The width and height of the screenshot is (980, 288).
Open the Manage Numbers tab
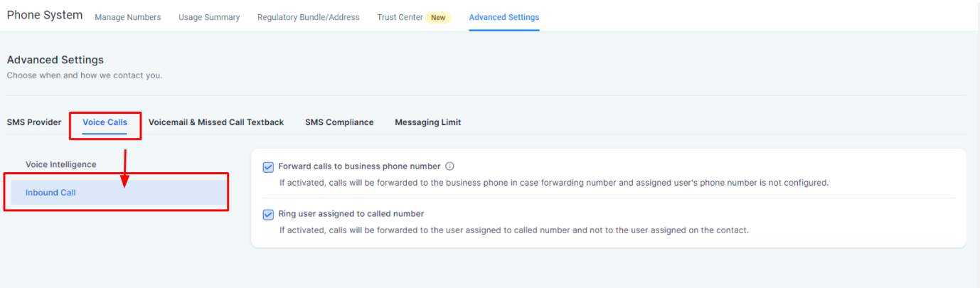[128, 17]
